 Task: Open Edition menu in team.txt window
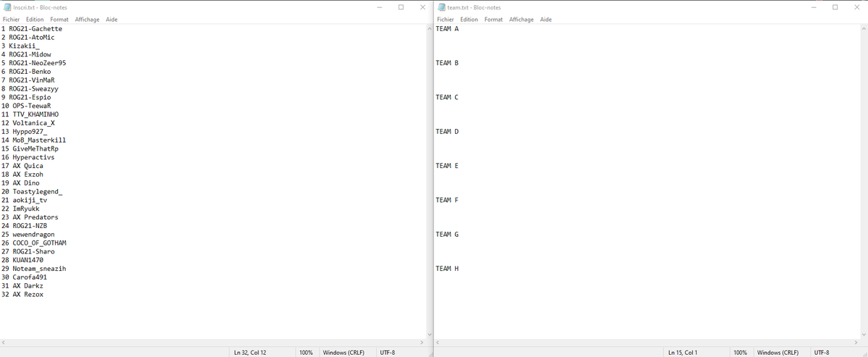coord(469,20)
